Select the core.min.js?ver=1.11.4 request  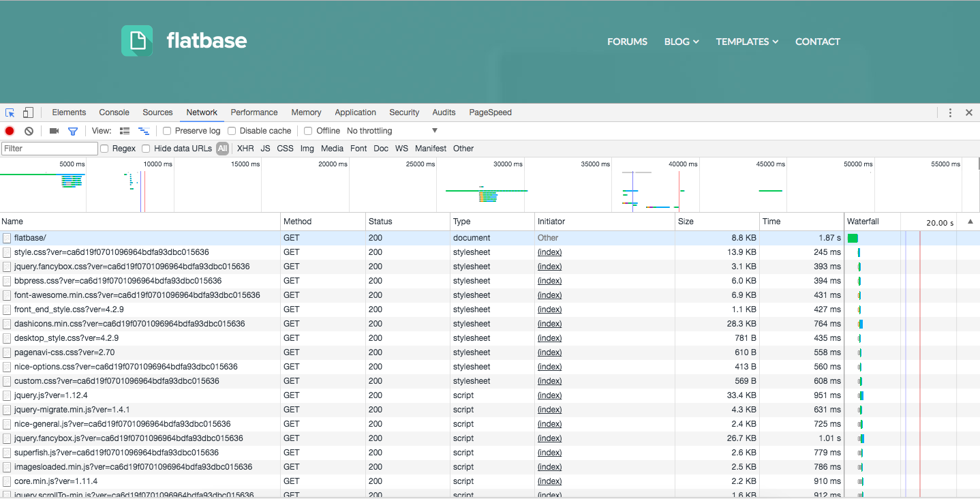[x=490, y=481]
